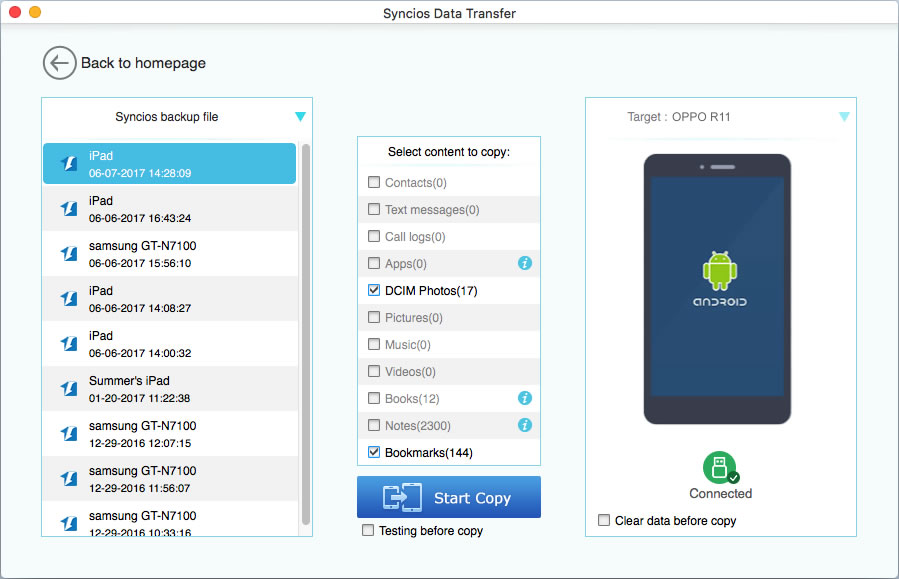The height and width of the screenshot is (579, 899).
Task: Enable Clear data before copy checkbox
Action: click(x=604, y=520)
